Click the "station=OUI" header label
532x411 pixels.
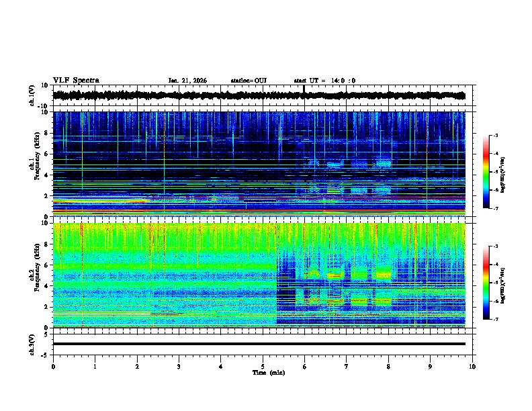[249, 81]
